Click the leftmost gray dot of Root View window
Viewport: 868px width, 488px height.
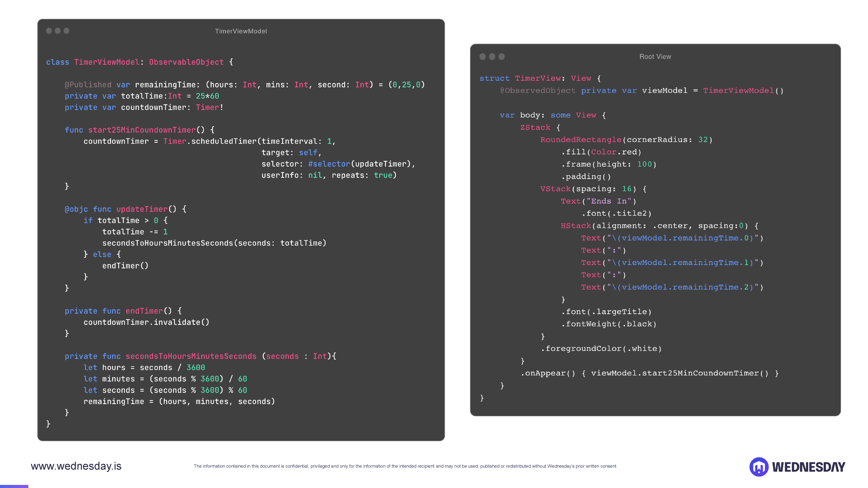point(483,57)
